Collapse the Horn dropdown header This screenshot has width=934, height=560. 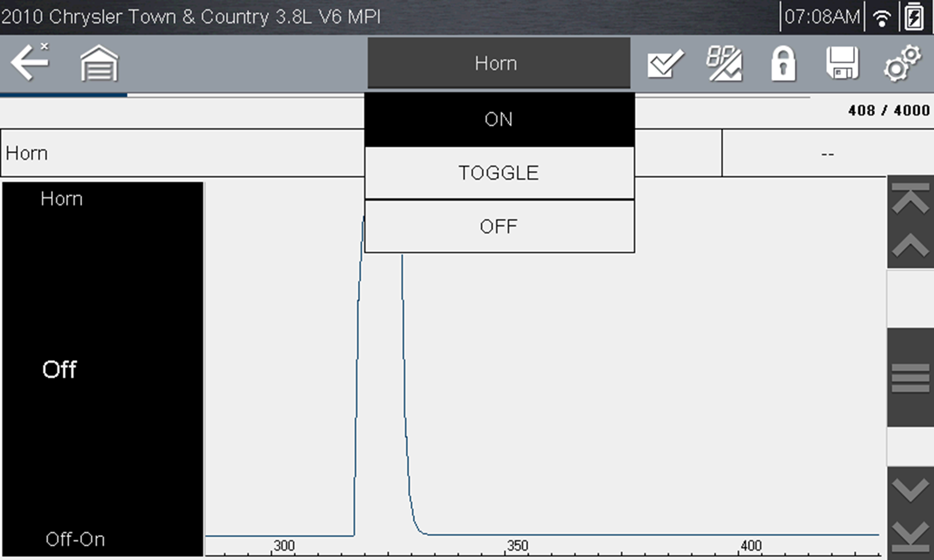pos(498,63)
